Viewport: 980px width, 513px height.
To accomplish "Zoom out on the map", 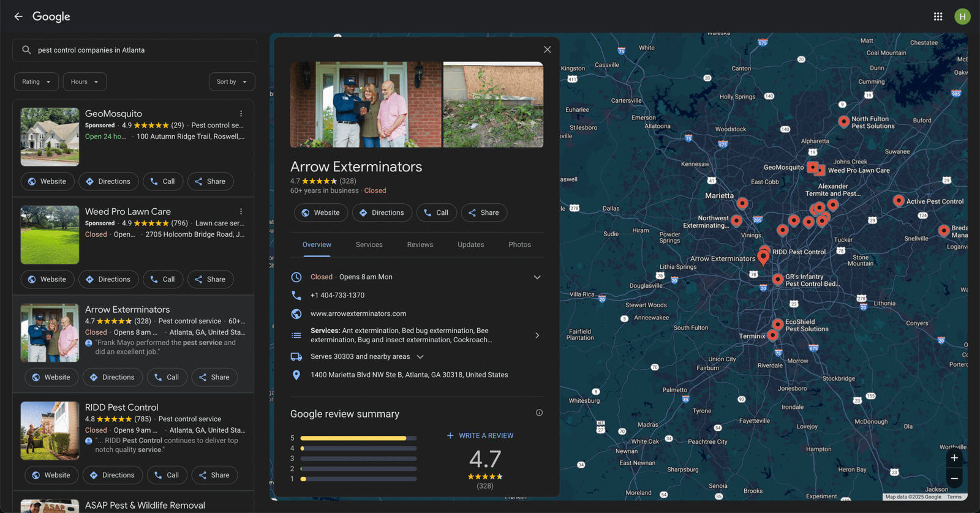I will pyautogui.click(x=954, y=479).
